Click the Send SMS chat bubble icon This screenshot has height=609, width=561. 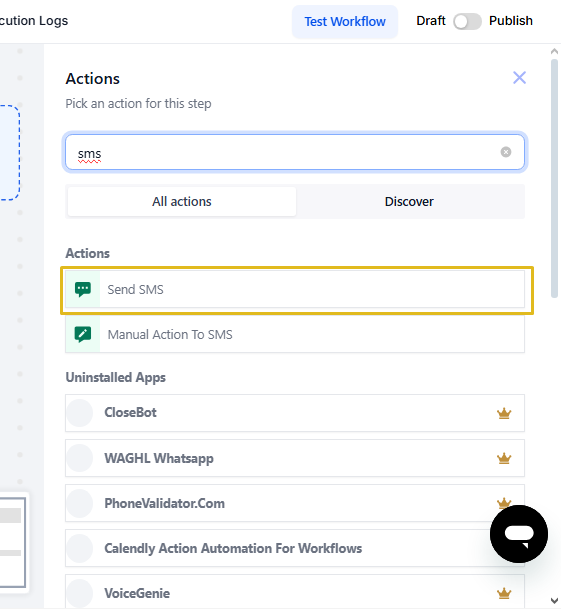coord(83,289)
